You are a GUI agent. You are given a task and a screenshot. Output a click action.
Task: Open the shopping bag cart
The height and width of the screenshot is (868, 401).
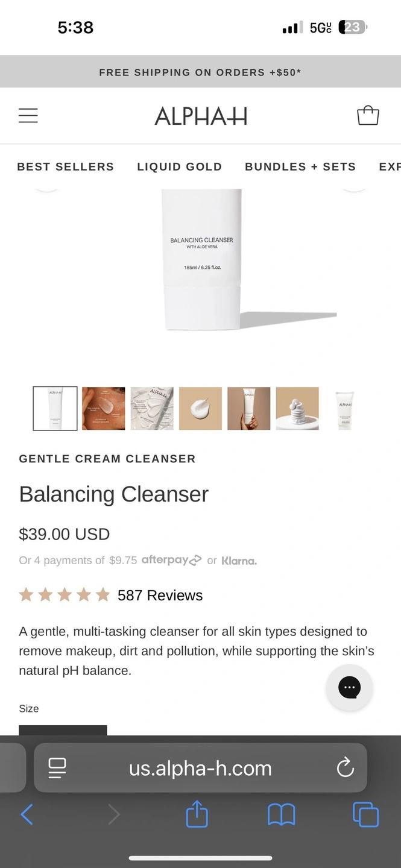tap(368, 115)
